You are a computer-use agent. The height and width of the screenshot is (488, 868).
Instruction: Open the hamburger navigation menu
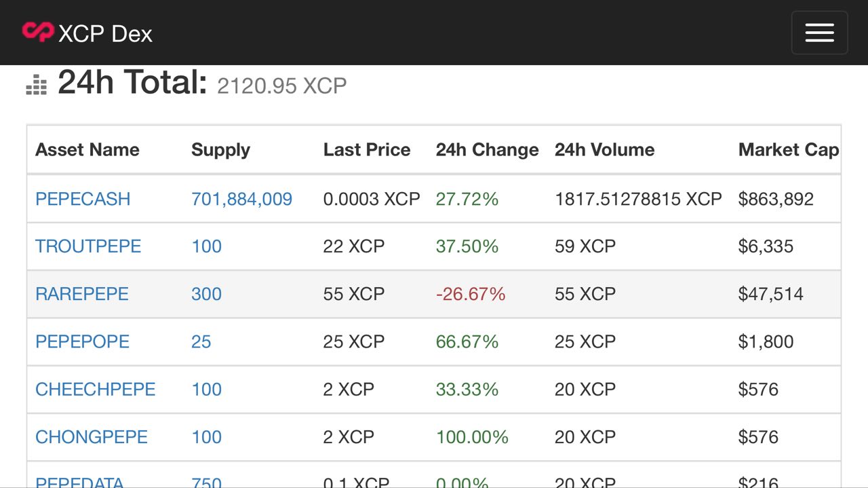tap(819, 33)
